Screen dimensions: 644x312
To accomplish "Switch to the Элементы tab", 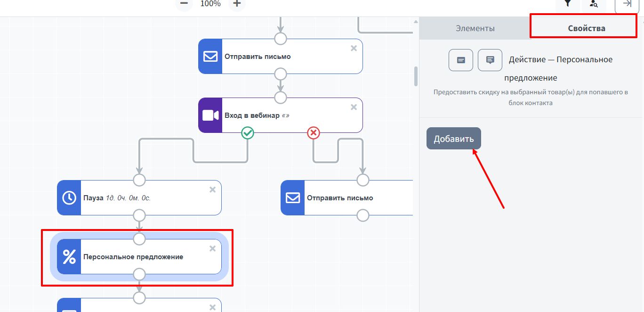I will (475, 28).
